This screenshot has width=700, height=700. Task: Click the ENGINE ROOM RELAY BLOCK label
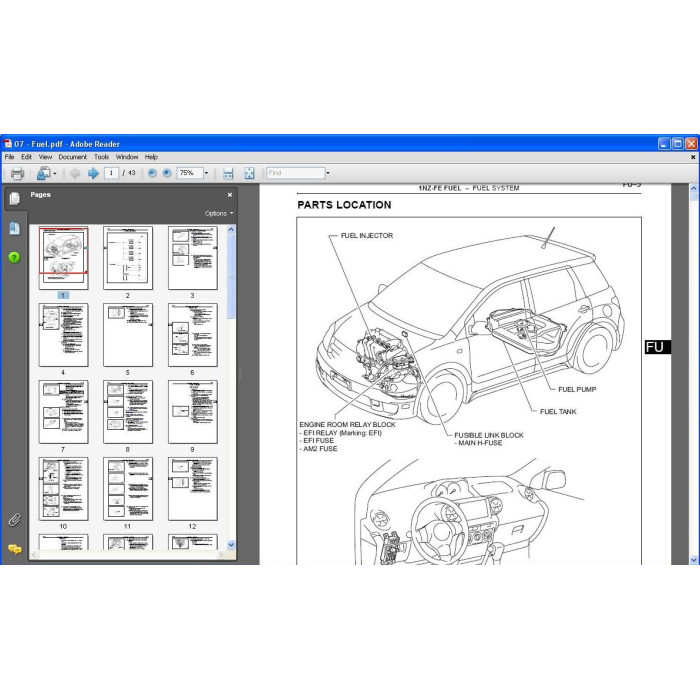coord(347,425)
